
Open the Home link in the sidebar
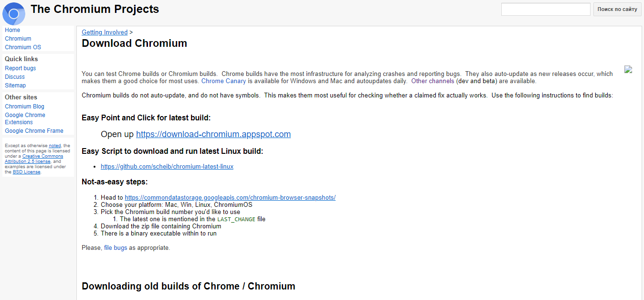tap(12, 30)
